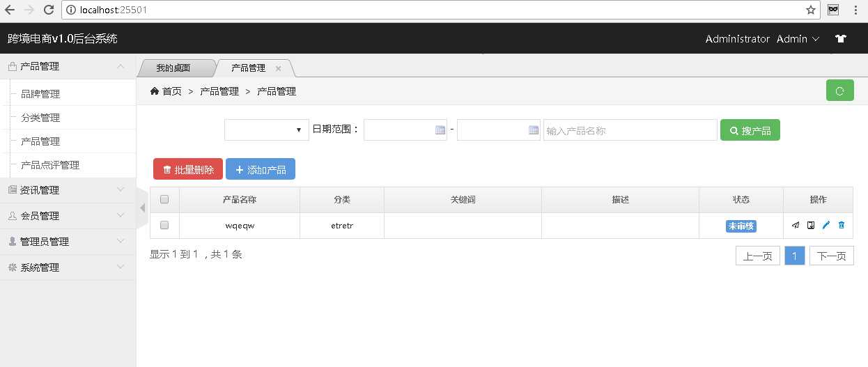Open end date calendar picker icon

[x=534, y=130]
